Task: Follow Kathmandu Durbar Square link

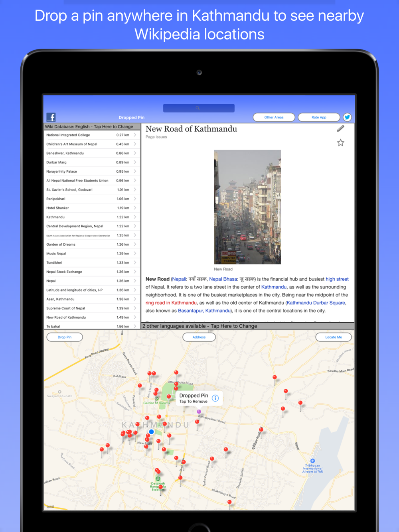Action: pos(316,303)
